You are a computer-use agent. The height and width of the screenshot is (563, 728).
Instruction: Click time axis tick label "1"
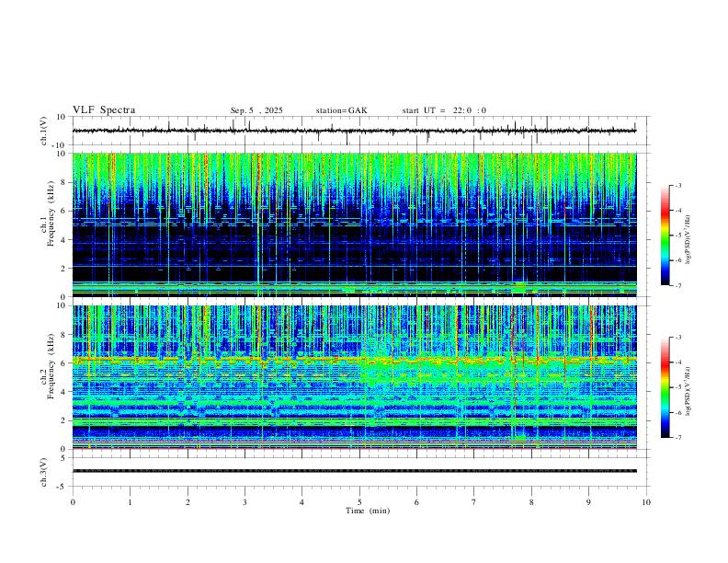130,502
